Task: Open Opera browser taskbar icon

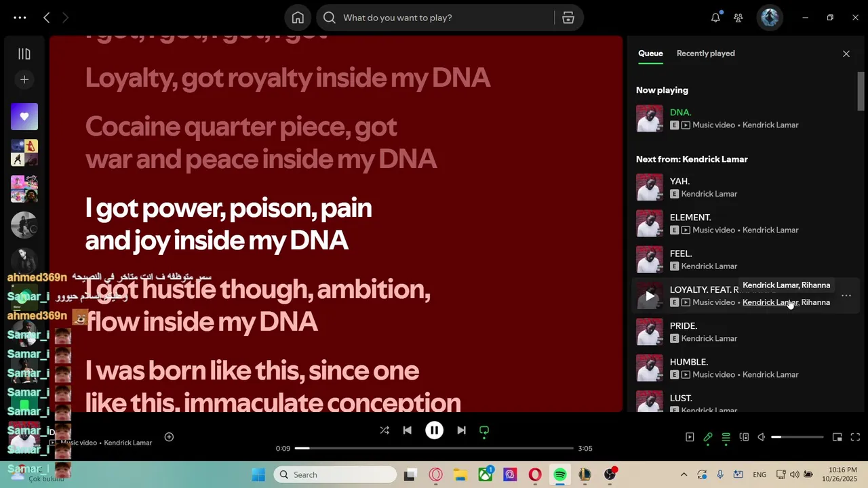Action: (535, 474)
